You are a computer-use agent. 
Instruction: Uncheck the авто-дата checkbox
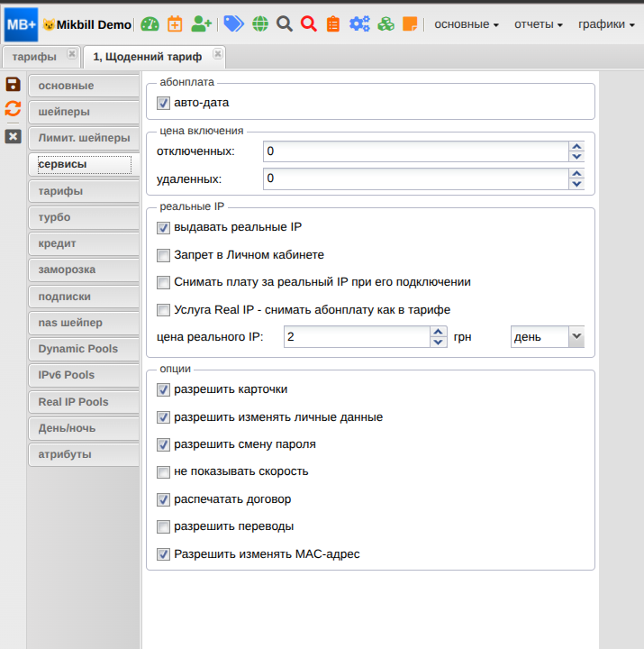click(163, 103)
